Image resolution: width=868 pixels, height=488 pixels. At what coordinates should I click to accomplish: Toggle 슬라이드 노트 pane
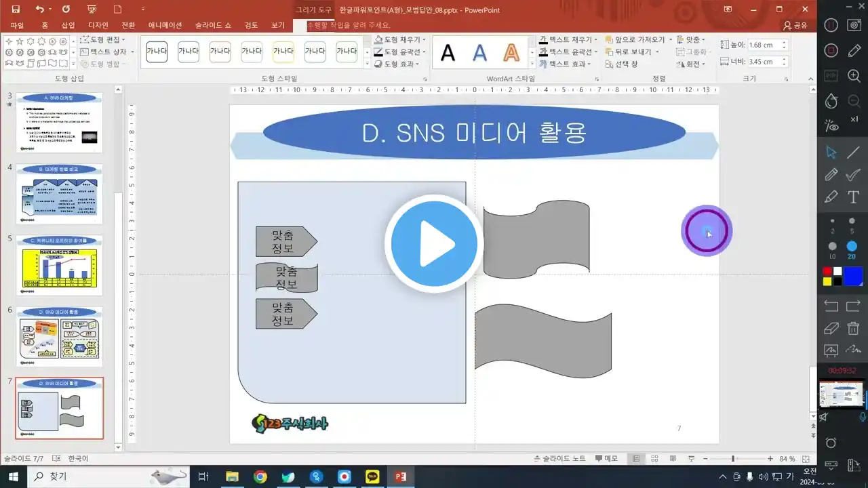pos(560,459)
